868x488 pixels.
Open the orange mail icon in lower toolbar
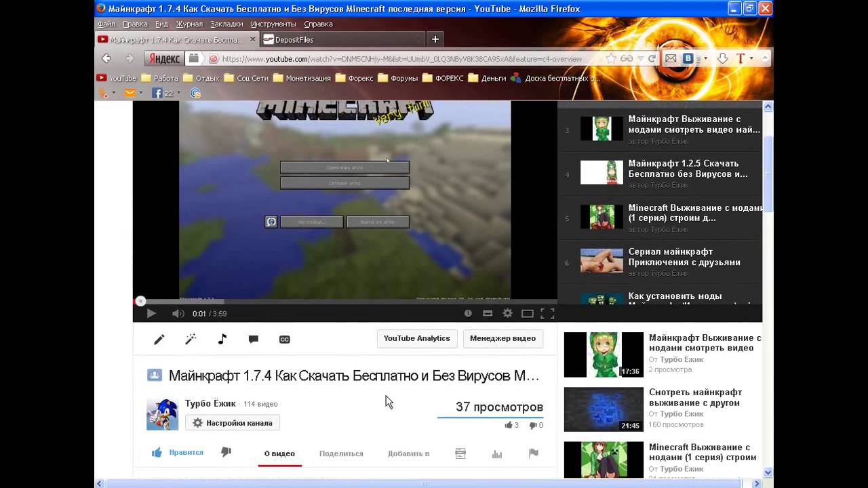[130, 93]
